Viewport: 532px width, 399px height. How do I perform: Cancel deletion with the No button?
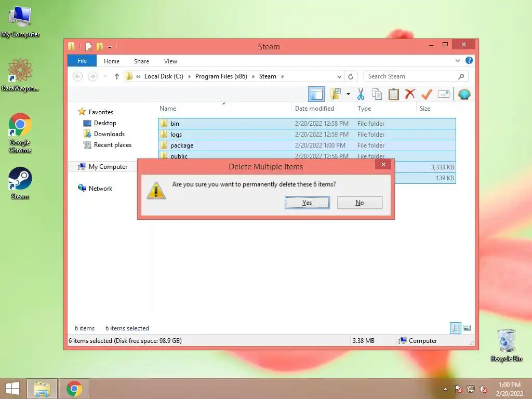coord(360,203)
